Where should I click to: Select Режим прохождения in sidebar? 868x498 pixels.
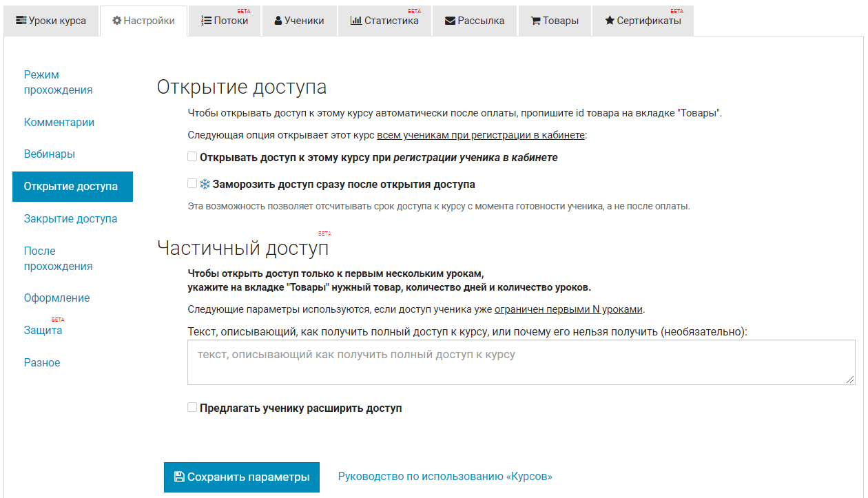pyautogui.click(x=58, y=82)
